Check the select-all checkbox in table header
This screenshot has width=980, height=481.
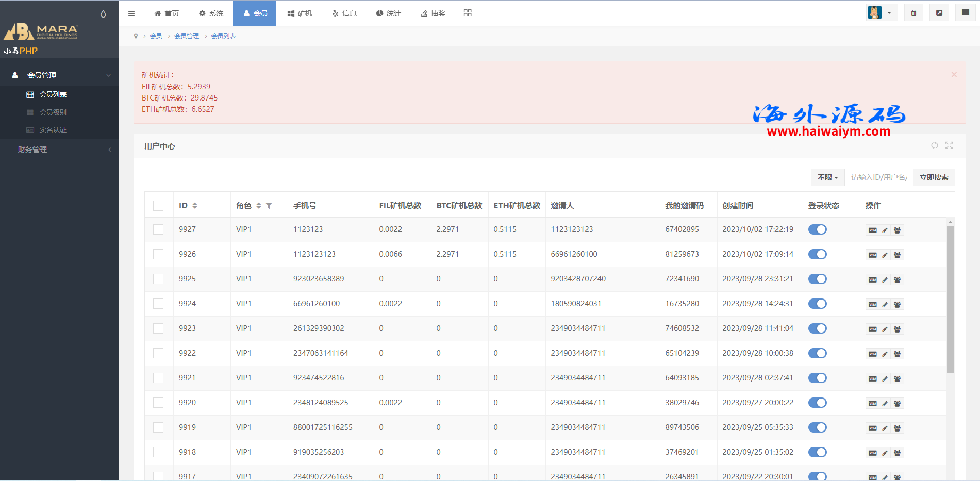coord(158,206)
